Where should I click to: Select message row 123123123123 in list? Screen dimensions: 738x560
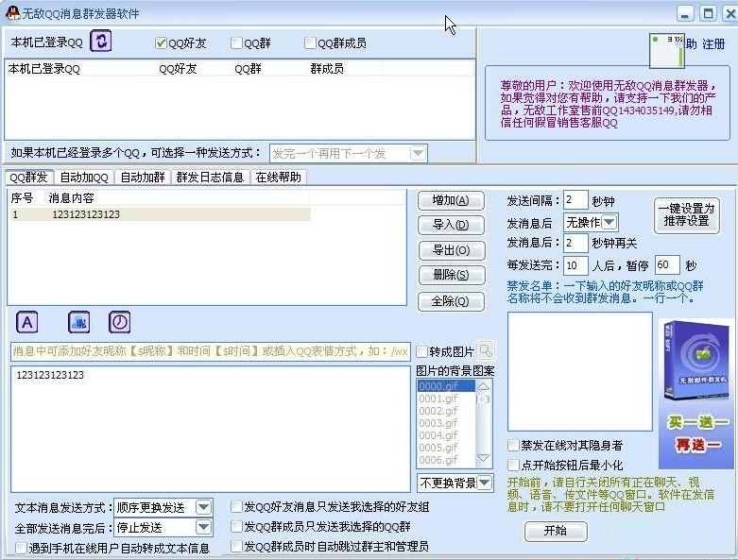tap(160, 214)
